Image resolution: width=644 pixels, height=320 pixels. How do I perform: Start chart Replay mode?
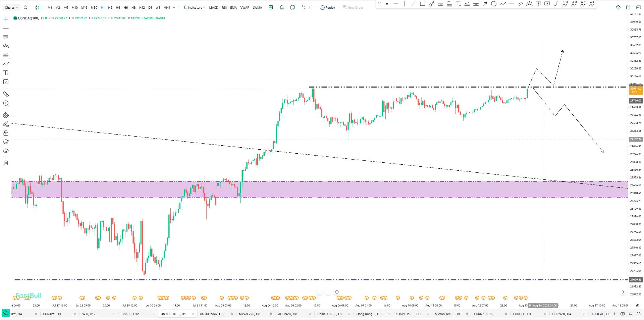(328, 7)
